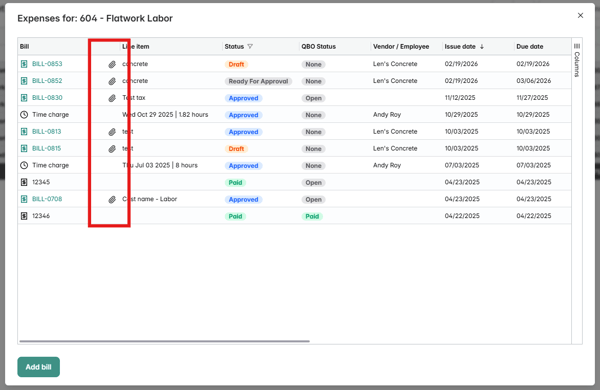Screen dimensions: 600x390
Task: Click the 12345 bill number cell
Action: pos(41,182)
